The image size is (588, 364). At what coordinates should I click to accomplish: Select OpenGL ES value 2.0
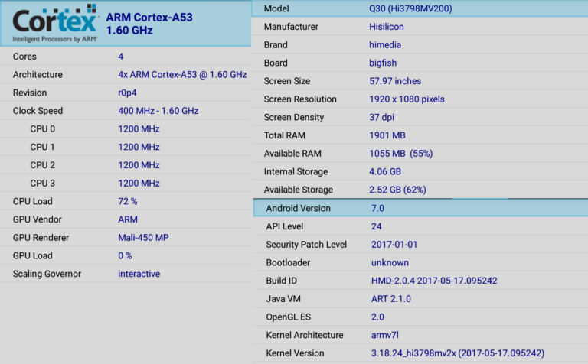(x=377, y=317)
